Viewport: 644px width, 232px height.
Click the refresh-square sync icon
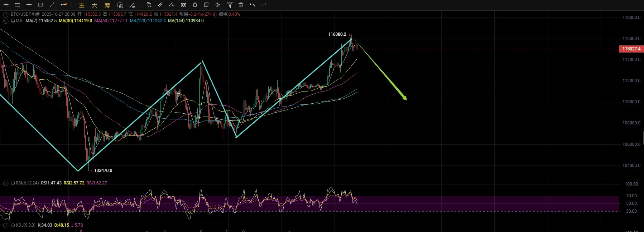click(x=120, y=5)
